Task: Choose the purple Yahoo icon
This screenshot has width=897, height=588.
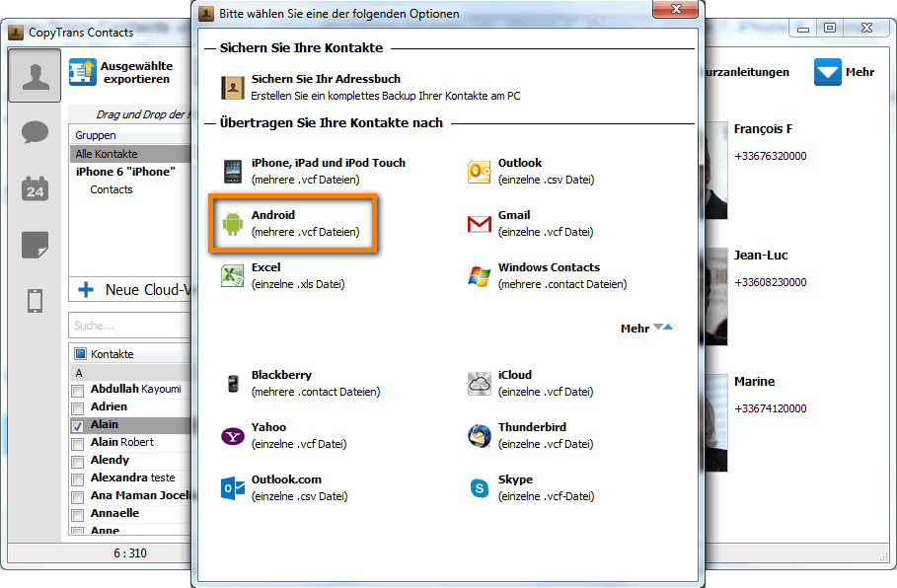Action: coord(232,436)
